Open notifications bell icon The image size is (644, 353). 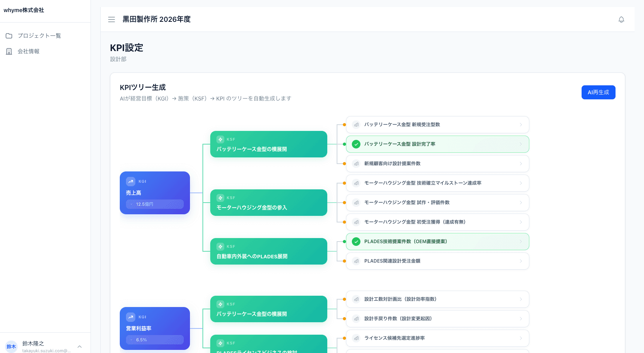tap(621, 19)
